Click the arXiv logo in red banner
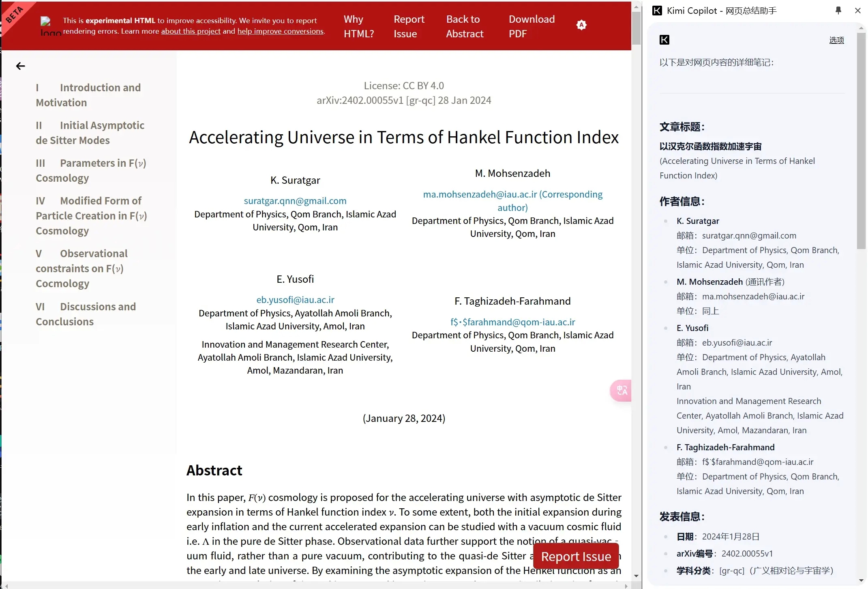This screenshot has width=868, height=589. [x=50, y=26]
